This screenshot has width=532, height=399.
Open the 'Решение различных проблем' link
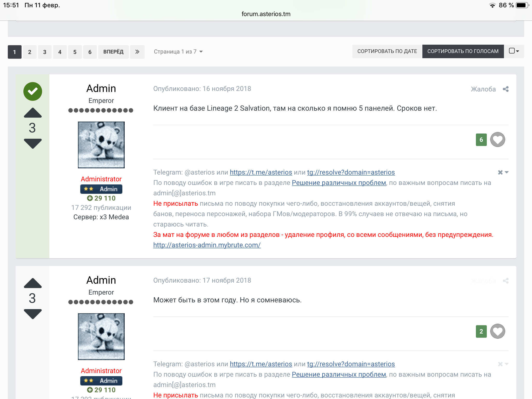click(339, 183)
